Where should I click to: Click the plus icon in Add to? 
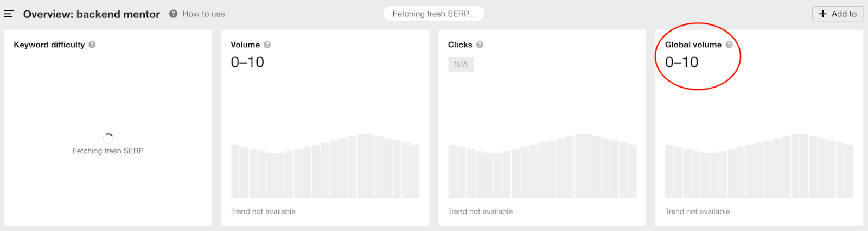coord(823,14)
